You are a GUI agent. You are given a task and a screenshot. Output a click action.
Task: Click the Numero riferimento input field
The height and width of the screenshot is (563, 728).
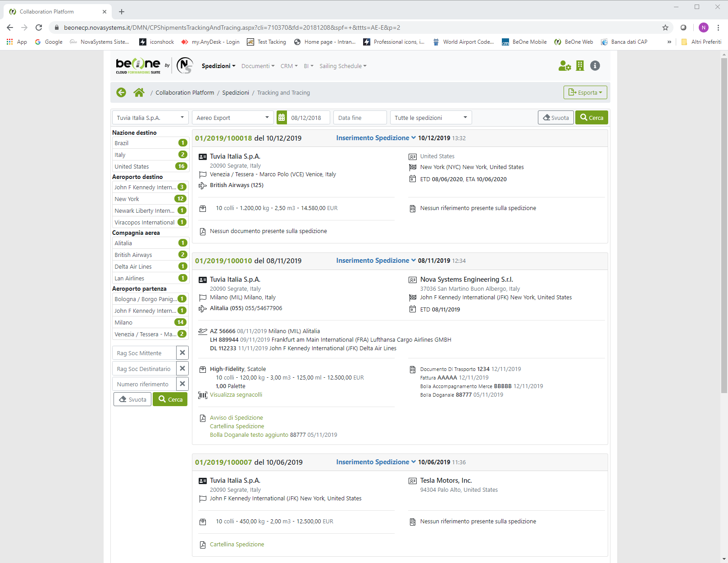point(144,384)
